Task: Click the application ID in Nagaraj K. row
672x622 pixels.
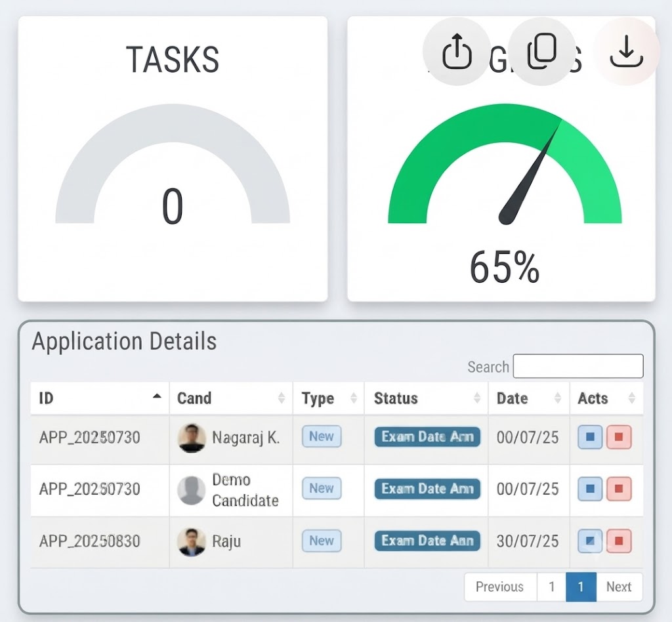Action: 89,438
